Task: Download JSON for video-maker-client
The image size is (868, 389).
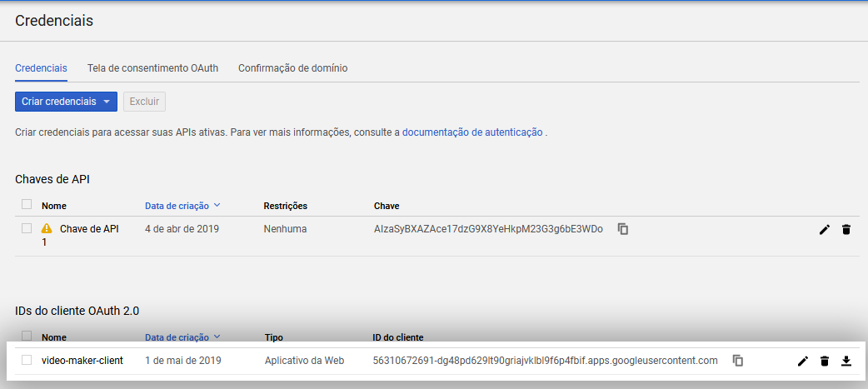Action: (846, 362)
